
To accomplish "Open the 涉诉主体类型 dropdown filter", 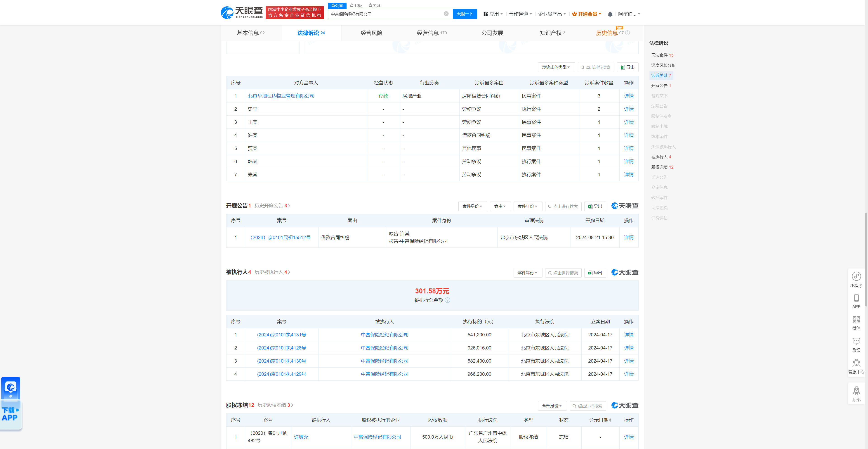I will click(x=556, y=67).
